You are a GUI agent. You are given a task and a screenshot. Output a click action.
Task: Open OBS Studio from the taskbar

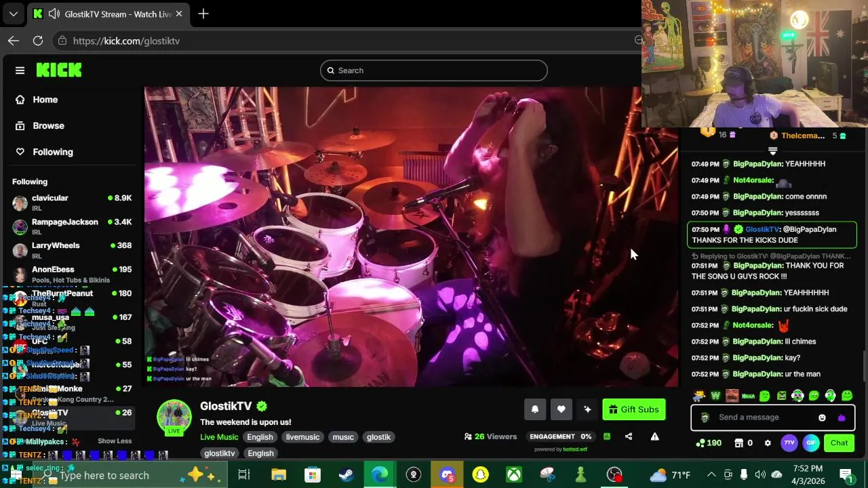(614, 475)
